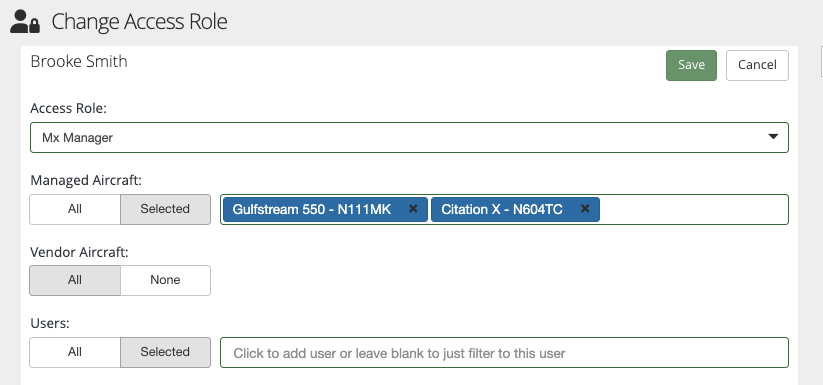The image size is (823, 385).
Task: Click empty space in the Managed Aircraft field
Action: point(693,209)
